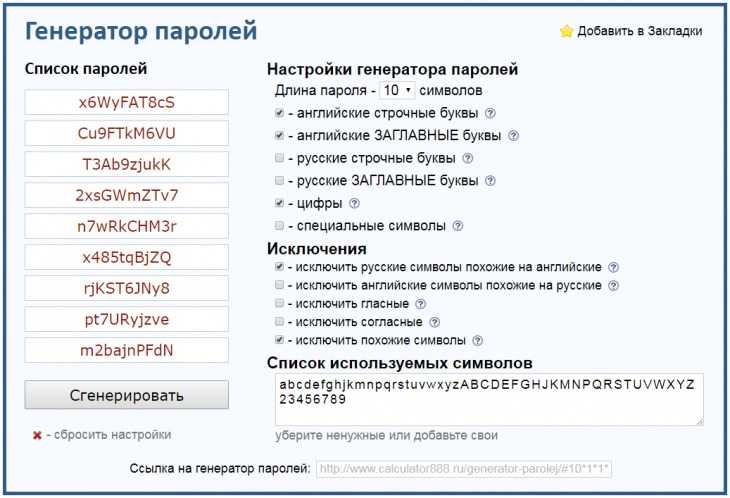730x498 pixels.
Task: Enable русские ЗАГЛАВНЫЕ буквы checkbox
Action: (x=279, y=180)
